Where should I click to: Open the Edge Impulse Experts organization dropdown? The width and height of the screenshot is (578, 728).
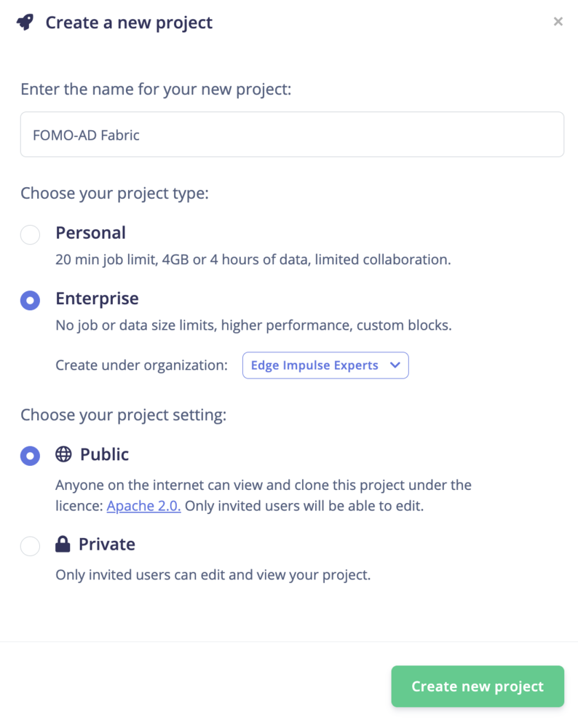[325, 365]
